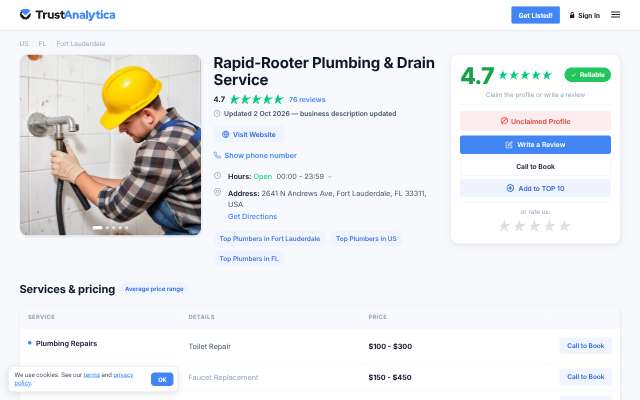Open Top Plumbers in US tag
Image resolution: width=640 pixels, height=400 pixels.
pos(366,238)
